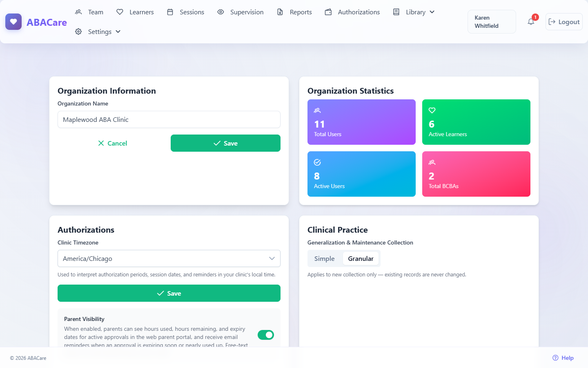Save the Authorizations timezone settings

(x=169, y=293)
